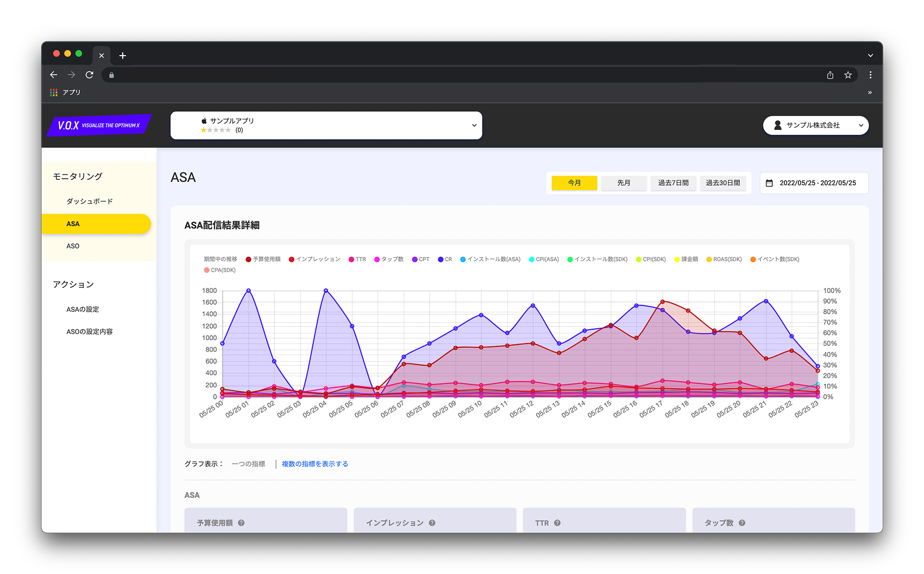This screenshot has height=574, width=924.
Task: Click the bookmark star icon
Action: (x=848, y=75)
